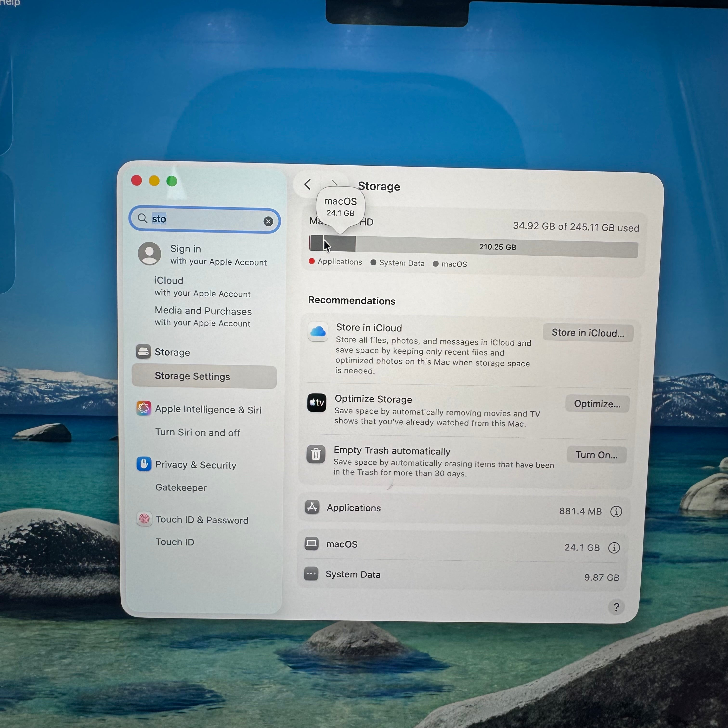Viewport: 728px width, 728px height.
Task: Click the Apple Intelligence & Siri icon
Action: (143, 408)
